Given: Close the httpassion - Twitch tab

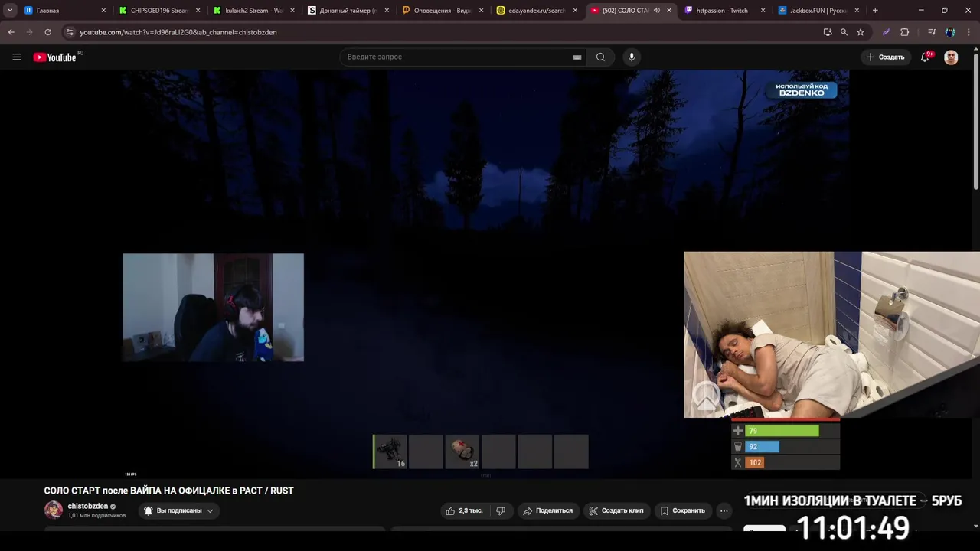Looking at the screenshot, I should [x=763, y=11].
